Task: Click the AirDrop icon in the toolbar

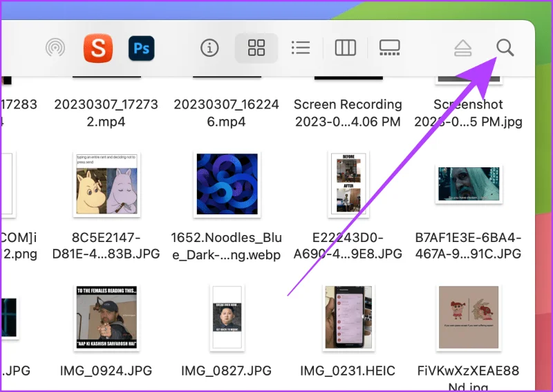Action: [x=55, y=48]
